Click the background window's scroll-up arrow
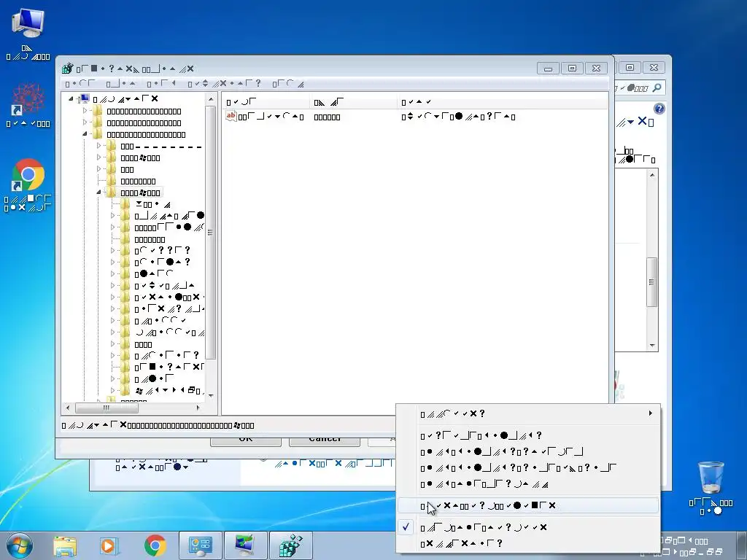The width and height of the screenshot is (747, 560). (652, 175)
